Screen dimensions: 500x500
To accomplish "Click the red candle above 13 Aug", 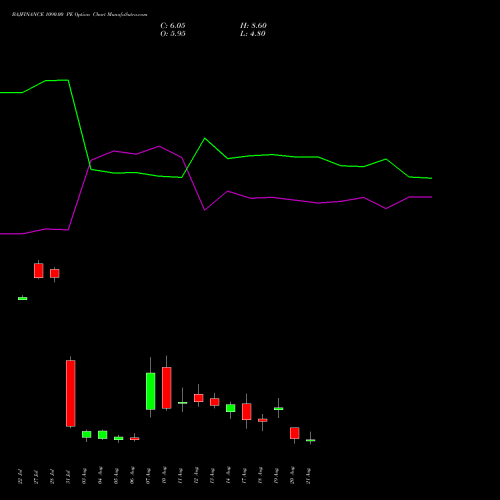I will point(215,402).
